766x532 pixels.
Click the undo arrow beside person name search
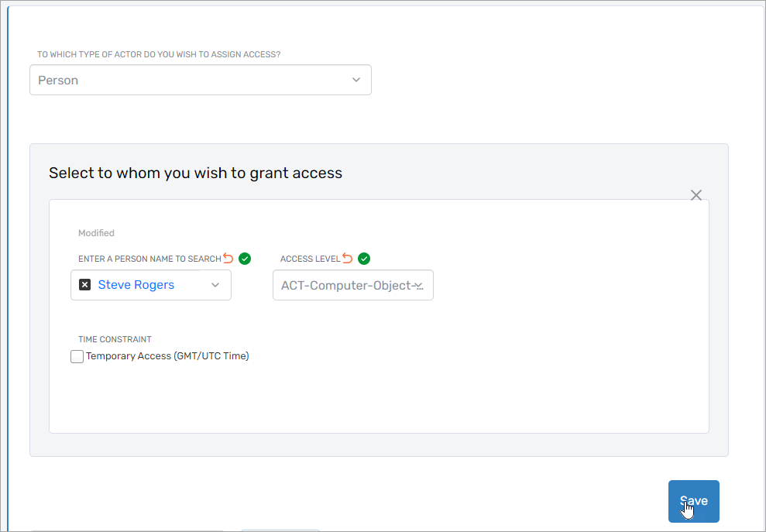(228, 259)
